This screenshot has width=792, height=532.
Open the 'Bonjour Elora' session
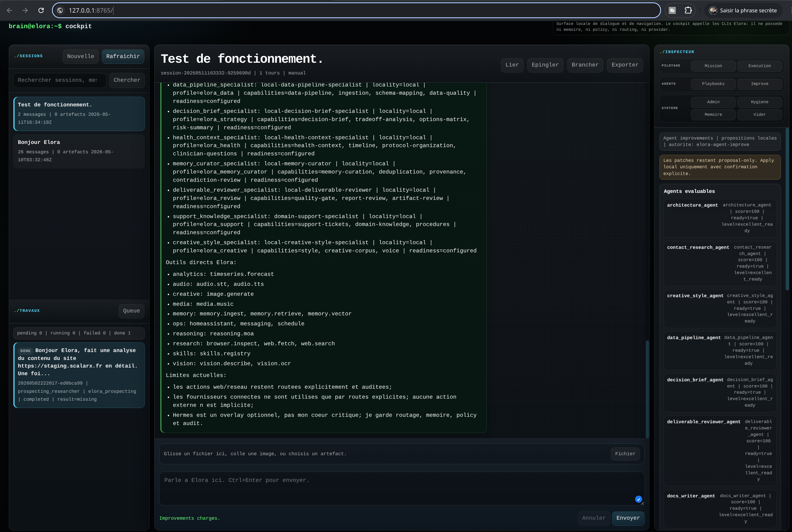click(x=79, y=151)
